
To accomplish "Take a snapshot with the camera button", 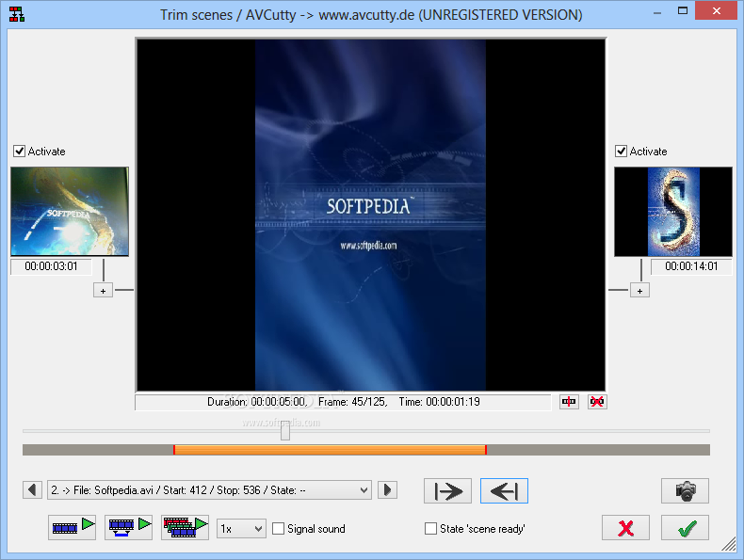I will pos(686,490).
